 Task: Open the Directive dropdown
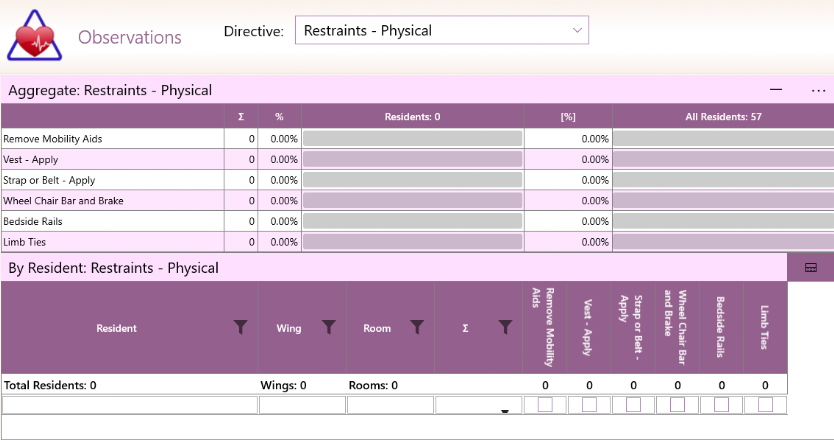441,30
